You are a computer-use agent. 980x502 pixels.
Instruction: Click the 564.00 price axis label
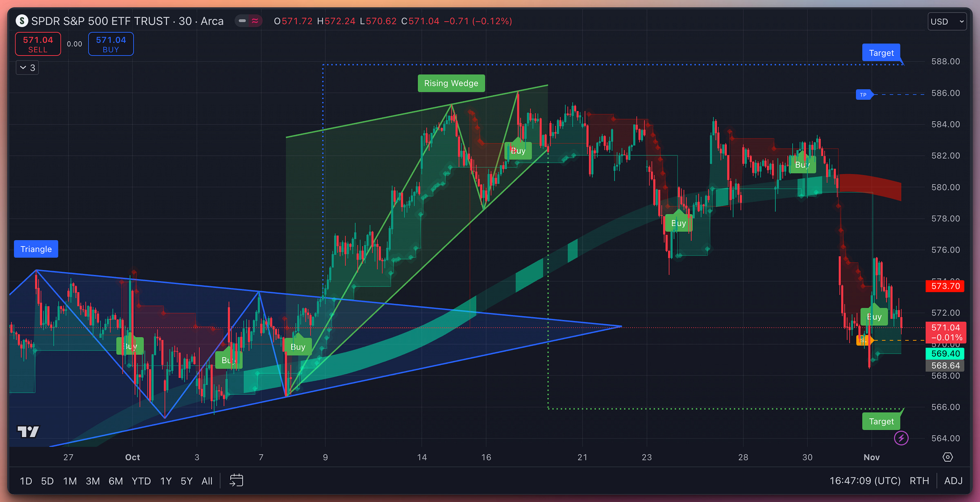[945, 438]
